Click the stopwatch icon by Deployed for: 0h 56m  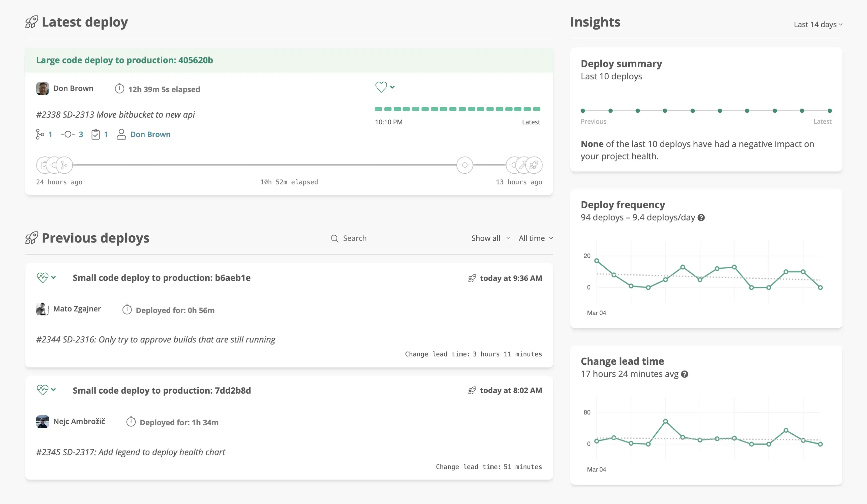[127, 309]
